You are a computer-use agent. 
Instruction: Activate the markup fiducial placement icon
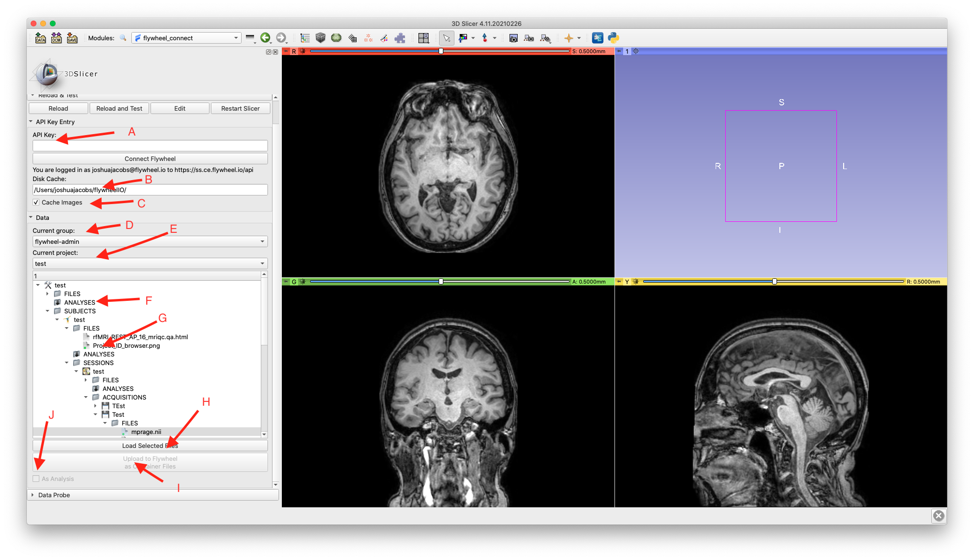(485, 38)
